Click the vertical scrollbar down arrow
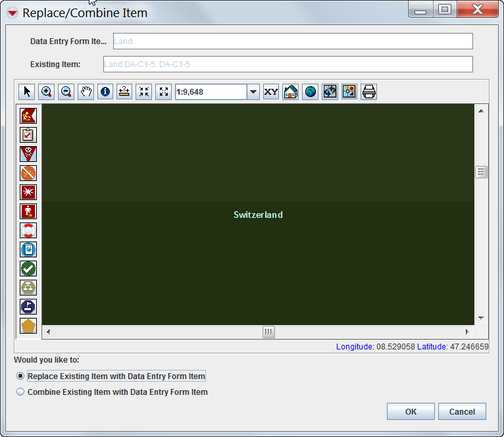 click(481, 318)
